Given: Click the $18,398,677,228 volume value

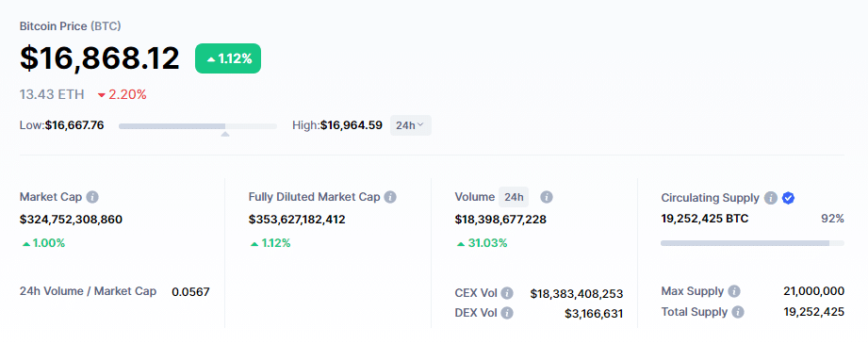Looking at the screenshot, I should coord(500,220).
